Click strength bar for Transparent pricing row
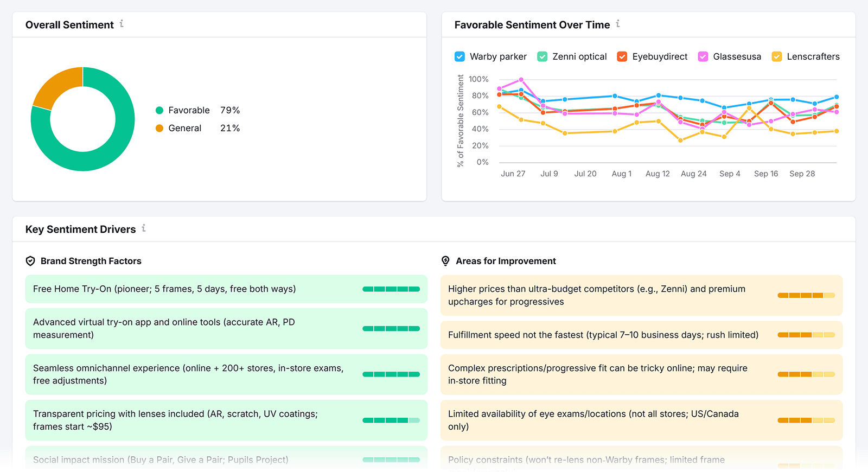868x472 pixels. (391, 420)
